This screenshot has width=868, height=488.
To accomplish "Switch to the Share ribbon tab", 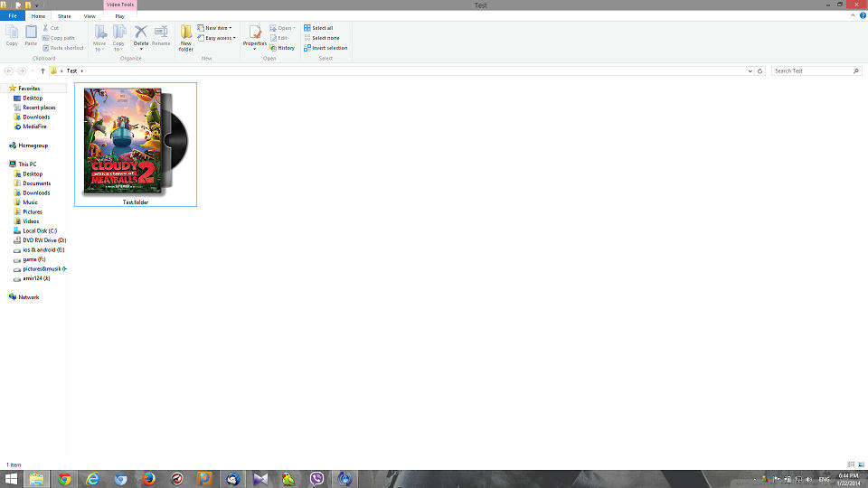I will coord(64,16).
